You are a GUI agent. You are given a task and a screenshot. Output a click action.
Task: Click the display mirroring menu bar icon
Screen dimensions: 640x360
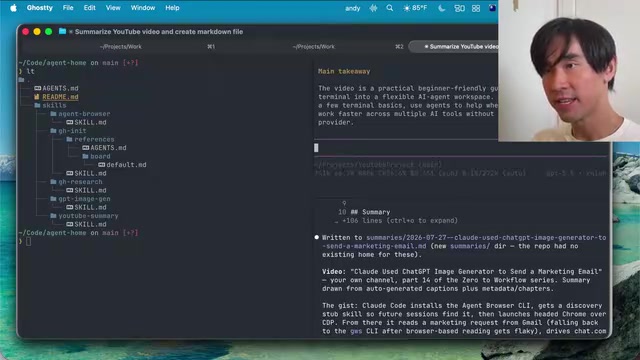(459, 8)
